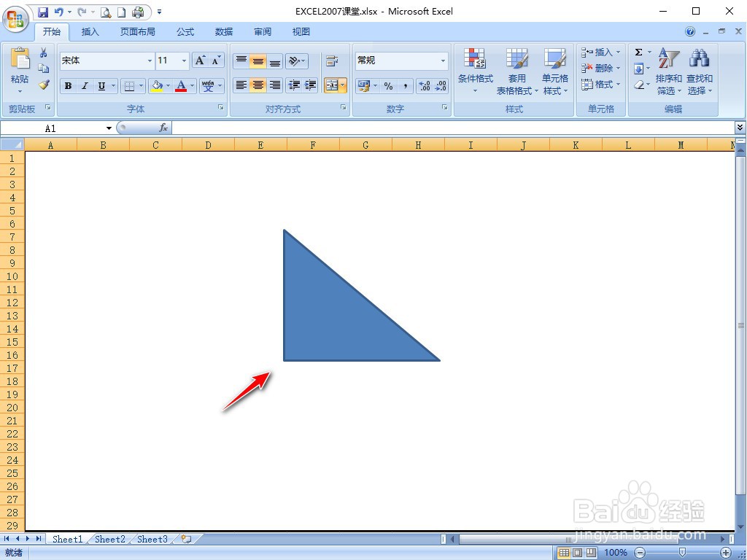Viewport: 747px width, 560px height.
Task: Click 插入 cells button
Action: (x=601, y=52)
